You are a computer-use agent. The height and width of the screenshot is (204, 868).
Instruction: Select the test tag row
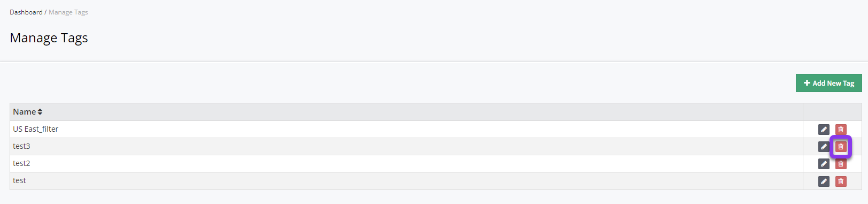tap(406, 181)
